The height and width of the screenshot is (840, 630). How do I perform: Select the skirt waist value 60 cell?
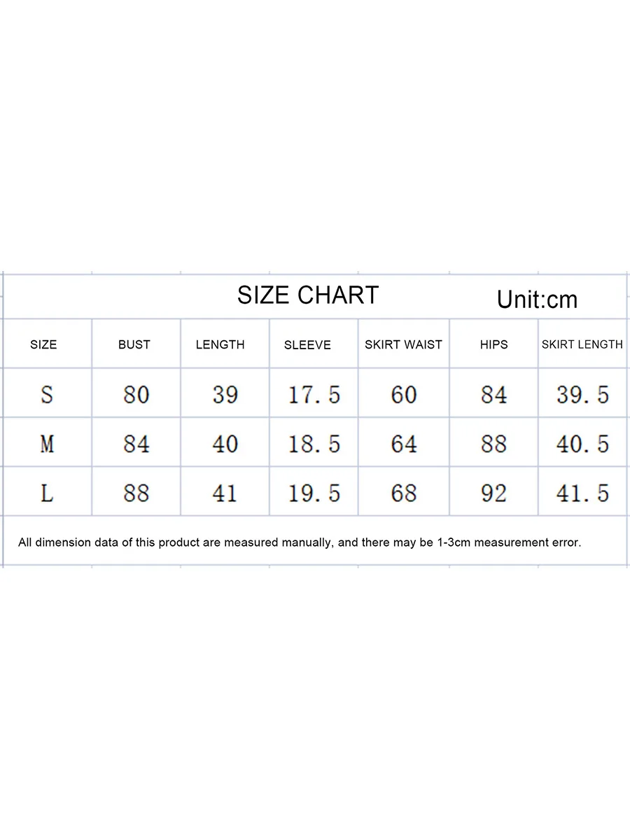pyautogui.click(x=404, y=395)
